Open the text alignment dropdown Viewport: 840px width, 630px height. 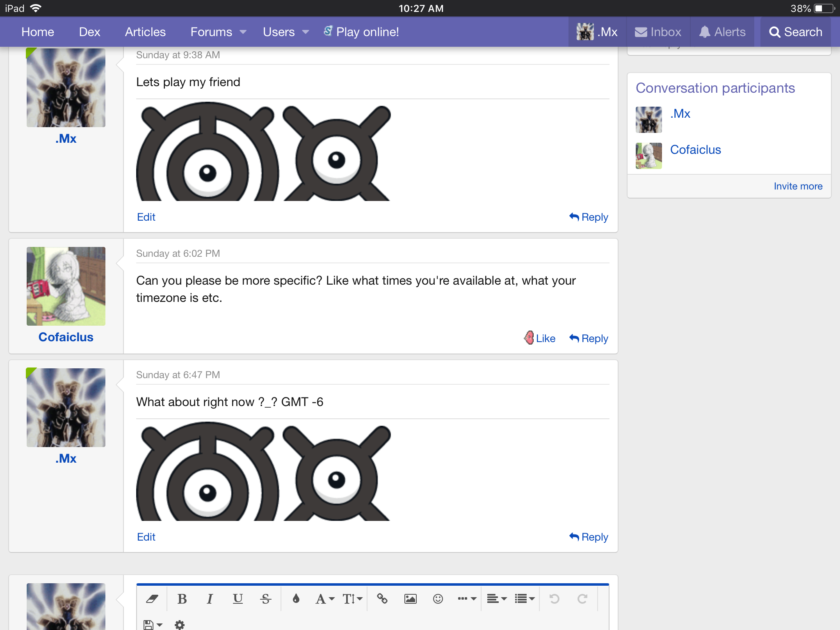pyautogui.click(x=497, y=599)
